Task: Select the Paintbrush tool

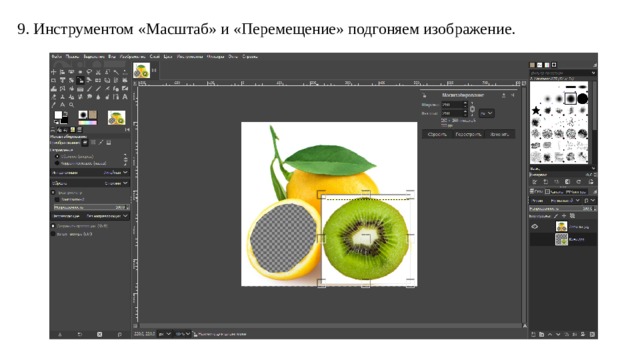Action: tap(98, 89)
